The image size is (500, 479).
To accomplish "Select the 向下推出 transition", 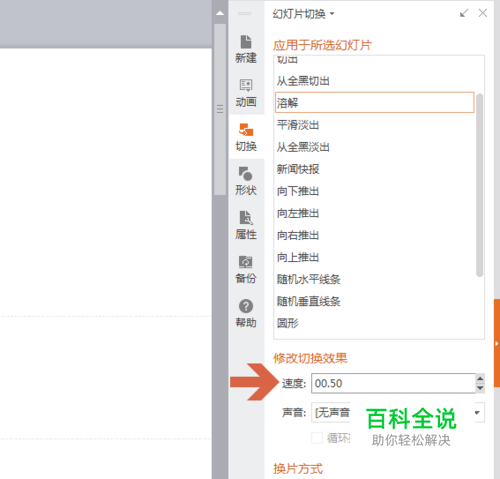I will 375,191.
